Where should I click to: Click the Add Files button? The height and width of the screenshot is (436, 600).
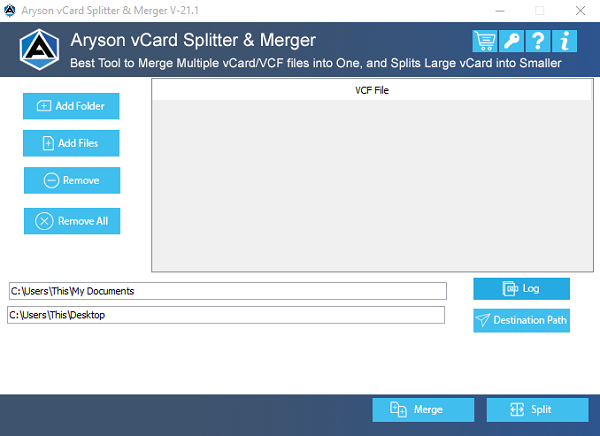point(71,143)
